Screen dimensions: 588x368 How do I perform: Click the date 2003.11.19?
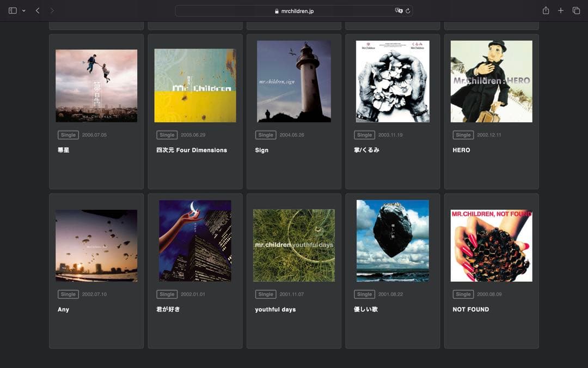[x=390, y=135]
